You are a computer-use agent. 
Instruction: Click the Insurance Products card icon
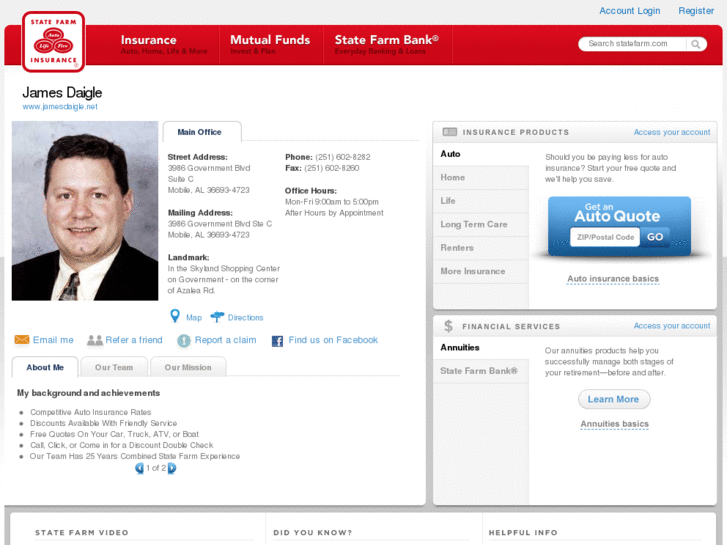449,132
